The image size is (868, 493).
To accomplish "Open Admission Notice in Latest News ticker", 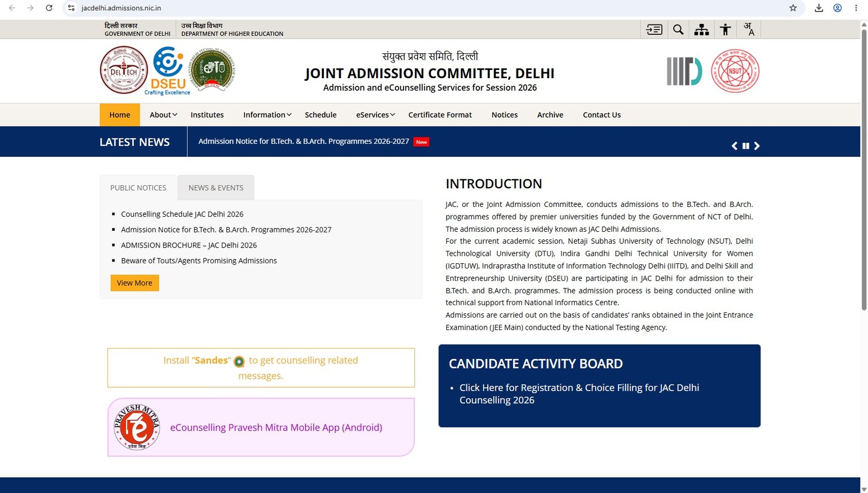I will [304, 141].
